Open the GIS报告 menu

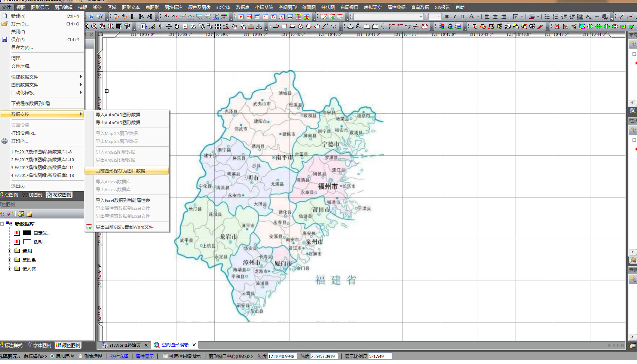pos(442,7)
